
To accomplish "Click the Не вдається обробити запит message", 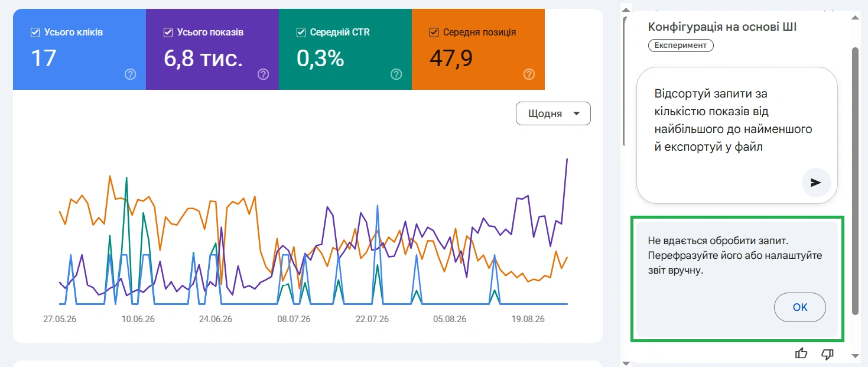I will point(734,256).
